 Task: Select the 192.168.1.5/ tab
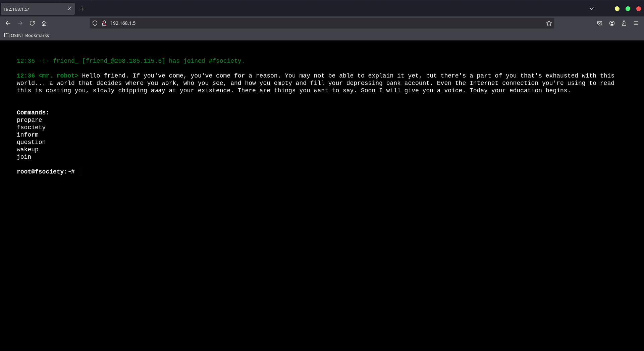(x=37, y=9)
